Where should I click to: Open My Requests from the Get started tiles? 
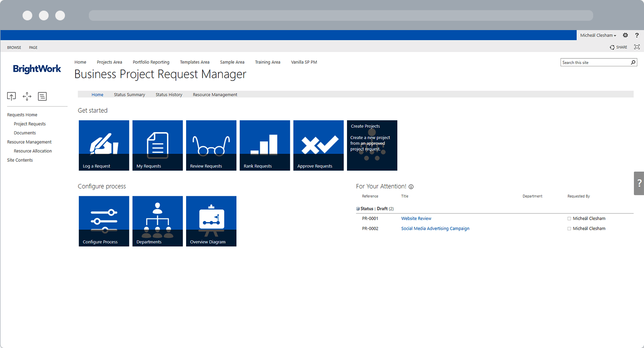[157, 145]
